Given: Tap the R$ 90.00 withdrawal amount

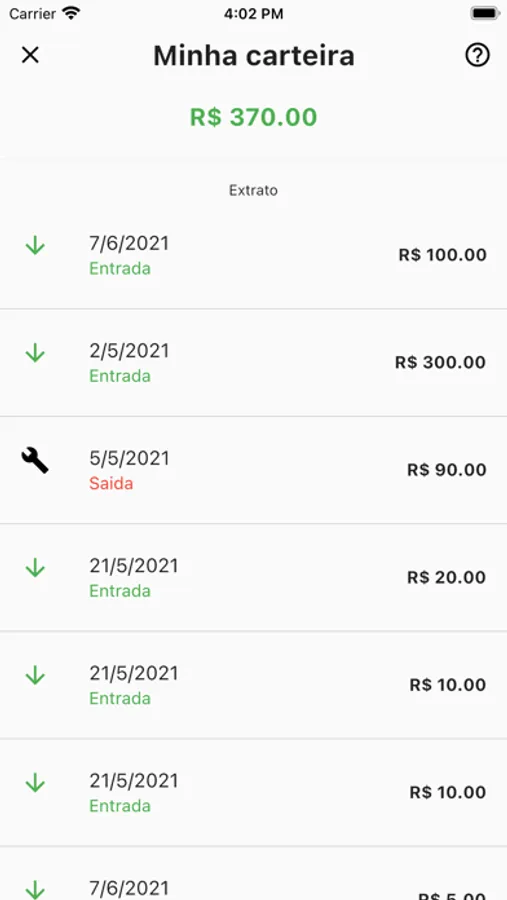Looking at the screenshot, I should coord(447,470).
